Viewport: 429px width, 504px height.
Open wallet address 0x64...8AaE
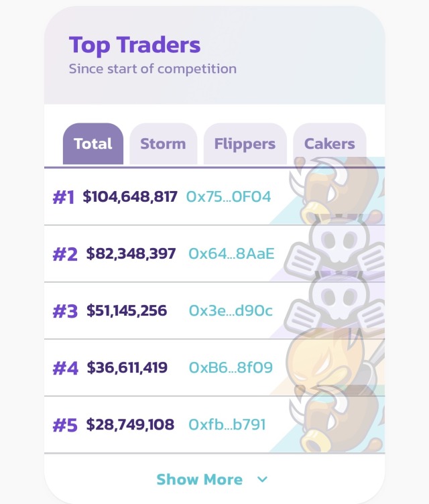(x=231, y=254)
